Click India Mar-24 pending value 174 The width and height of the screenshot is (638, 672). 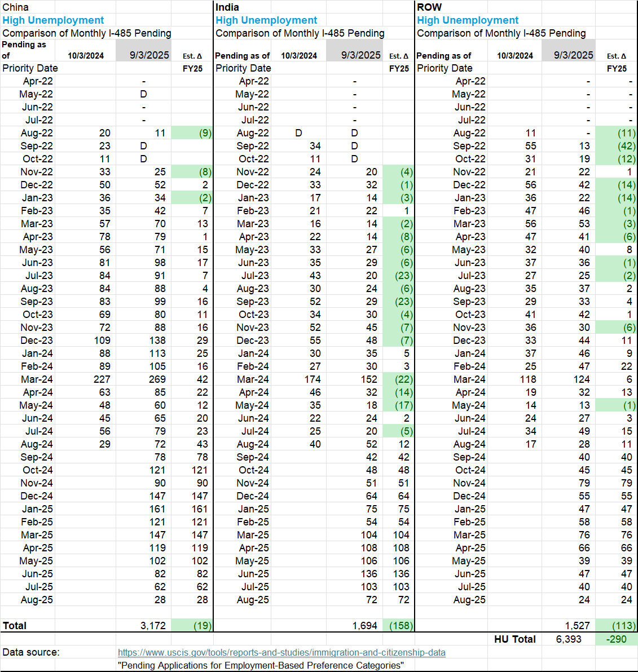tap(312, 379)
